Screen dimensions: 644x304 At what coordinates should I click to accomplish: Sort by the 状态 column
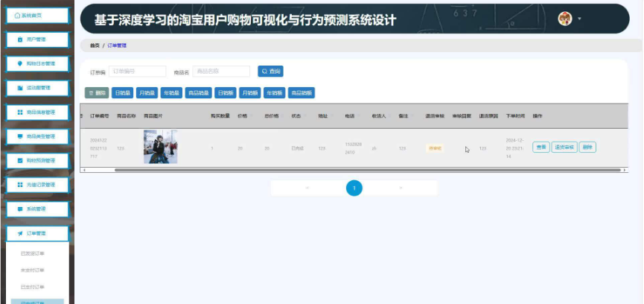[296, 116]
